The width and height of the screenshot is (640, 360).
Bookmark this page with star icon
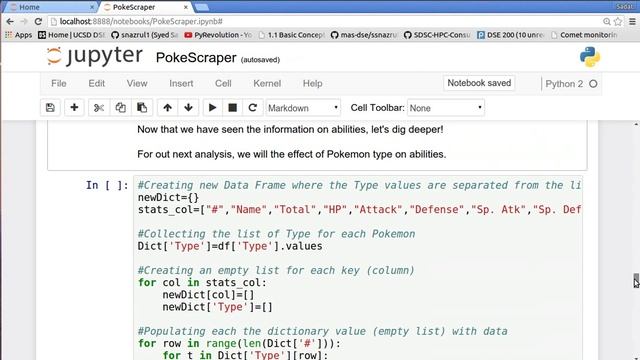618,21
